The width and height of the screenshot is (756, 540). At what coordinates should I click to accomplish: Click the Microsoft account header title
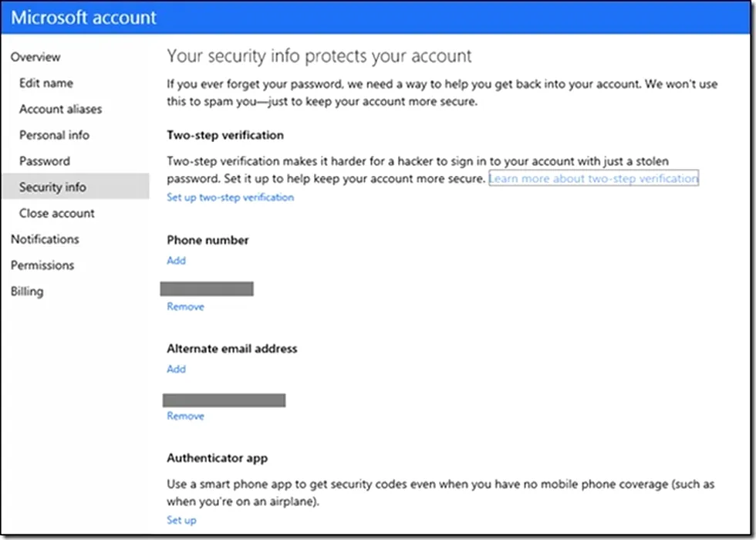pyautogui.click(x=84, y=17)
